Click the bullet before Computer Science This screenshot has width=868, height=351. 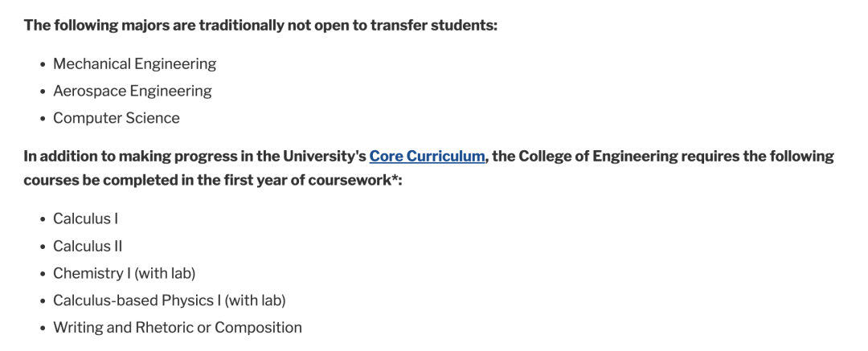click(x=43, y=119)
